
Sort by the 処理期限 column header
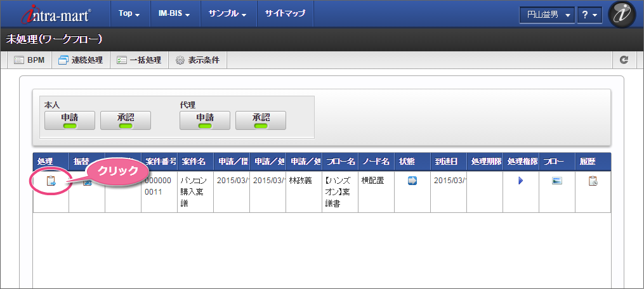coord(485,162)
